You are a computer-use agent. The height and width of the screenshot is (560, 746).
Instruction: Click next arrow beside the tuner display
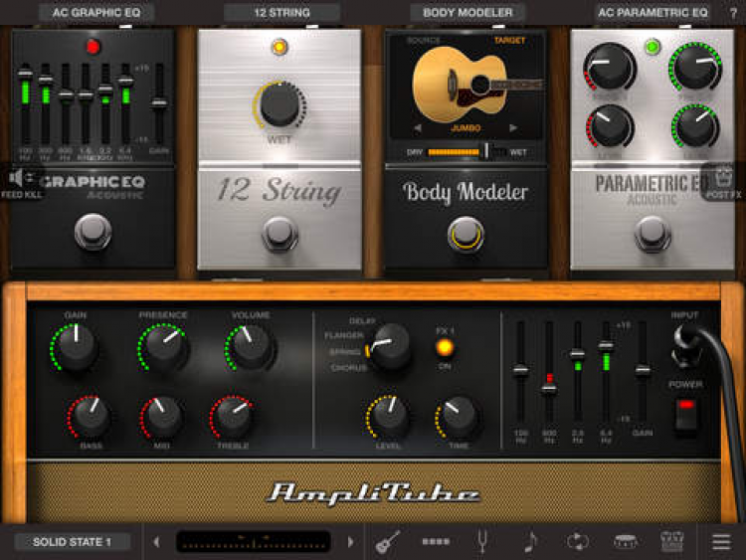[x=351, y=542]
